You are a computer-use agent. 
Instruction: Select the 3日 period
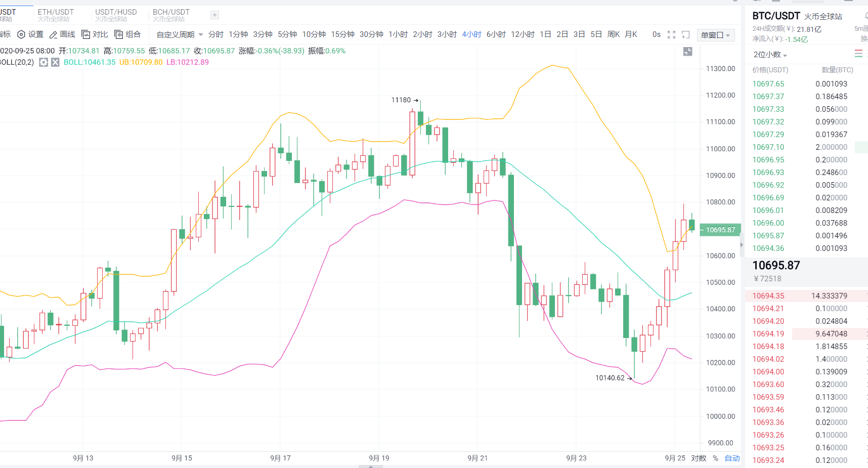point(579,34)
